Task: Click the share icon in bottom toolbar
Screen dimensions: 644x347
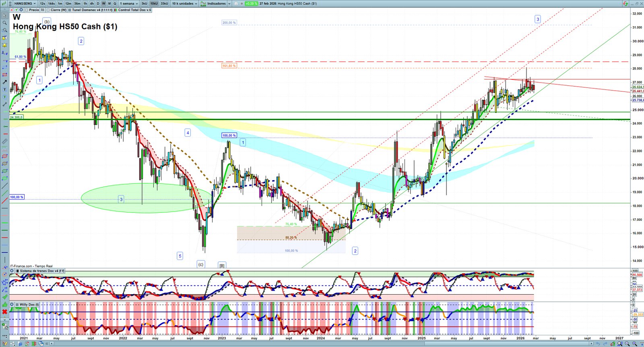Action: pos(12,344)
